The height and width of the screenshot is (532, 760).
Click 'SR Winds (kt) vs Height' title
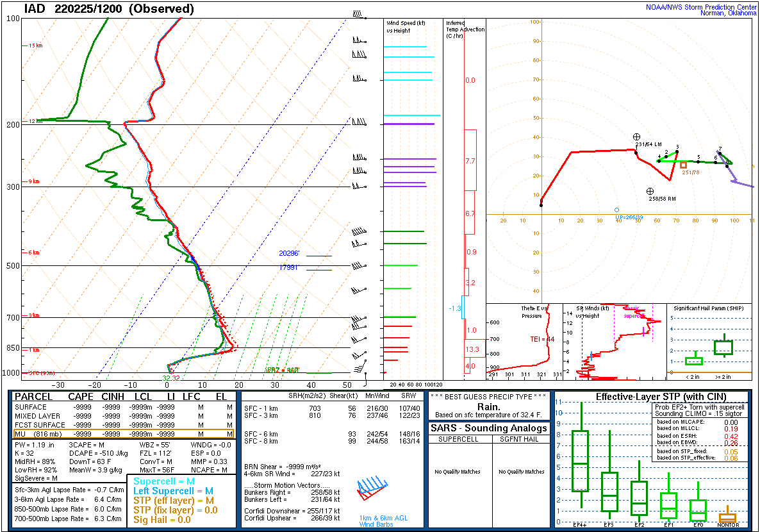point(592,312)
